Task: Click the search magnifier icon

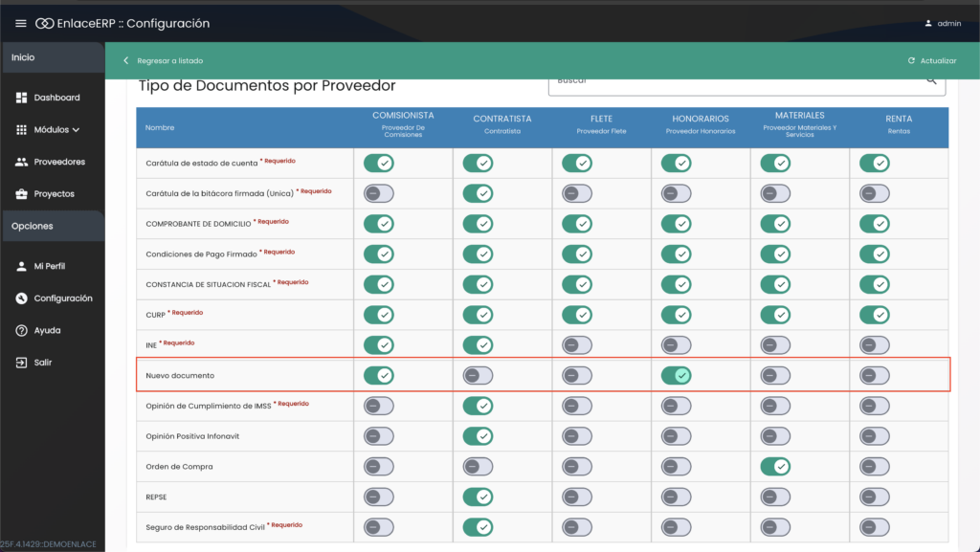Action: coord(931,82)
